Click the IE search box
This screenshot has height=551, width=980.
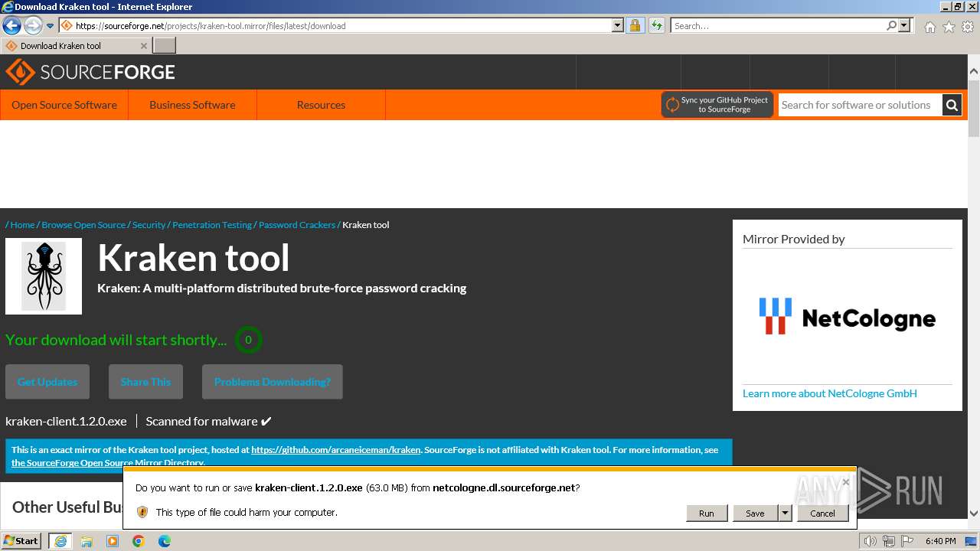coord(777,26)
